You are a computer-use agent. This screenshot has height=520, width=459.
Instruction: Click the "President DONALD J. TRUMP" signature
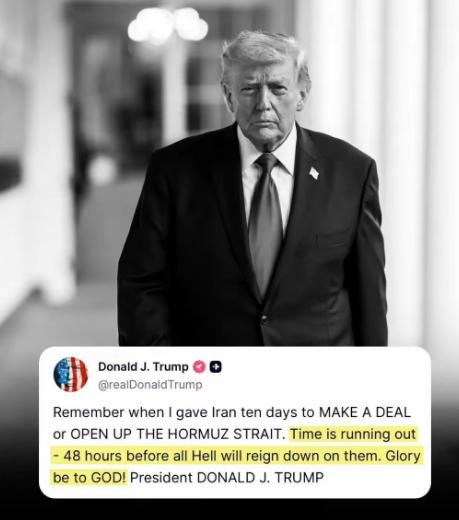[x=227, y=477]
